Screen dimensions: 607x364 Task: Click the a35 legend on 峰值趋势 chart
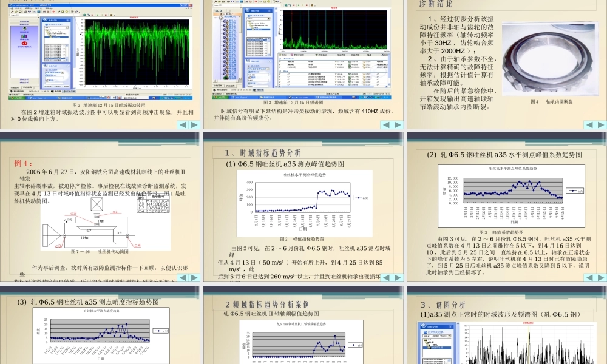point(362,198)
